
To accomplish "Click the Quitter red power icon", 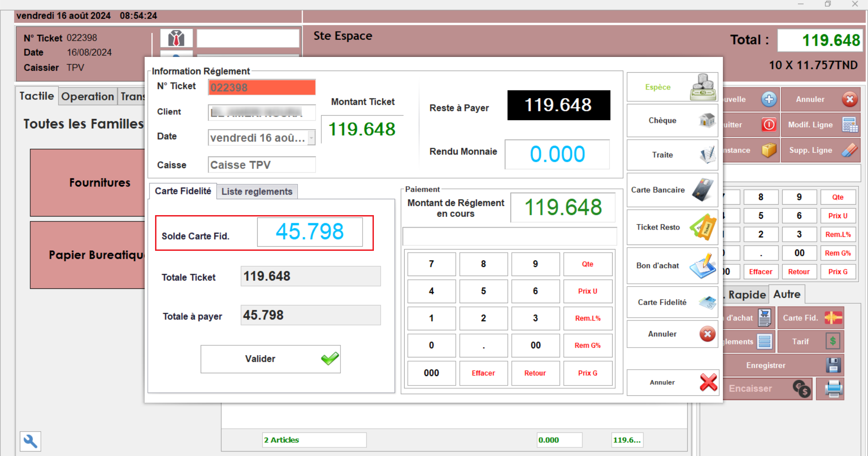I will (769, 125).
